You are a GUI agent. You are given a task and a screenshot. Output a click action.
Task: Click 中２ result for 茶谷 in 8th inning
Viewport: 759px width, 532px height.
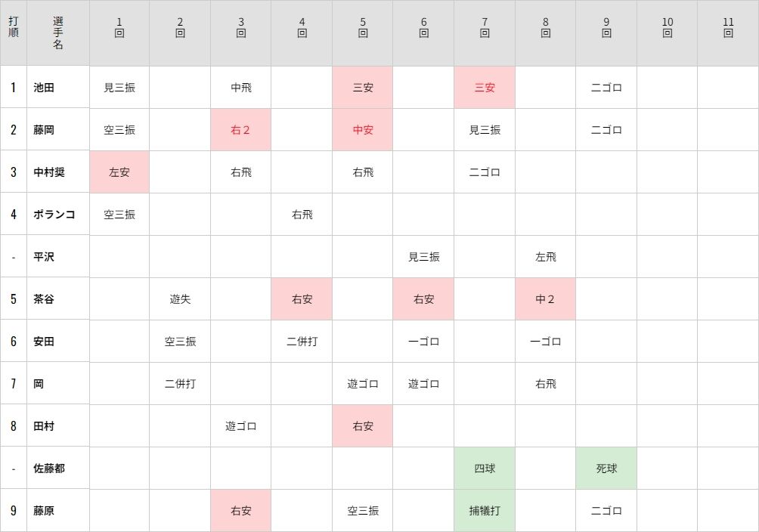point(546,299)
